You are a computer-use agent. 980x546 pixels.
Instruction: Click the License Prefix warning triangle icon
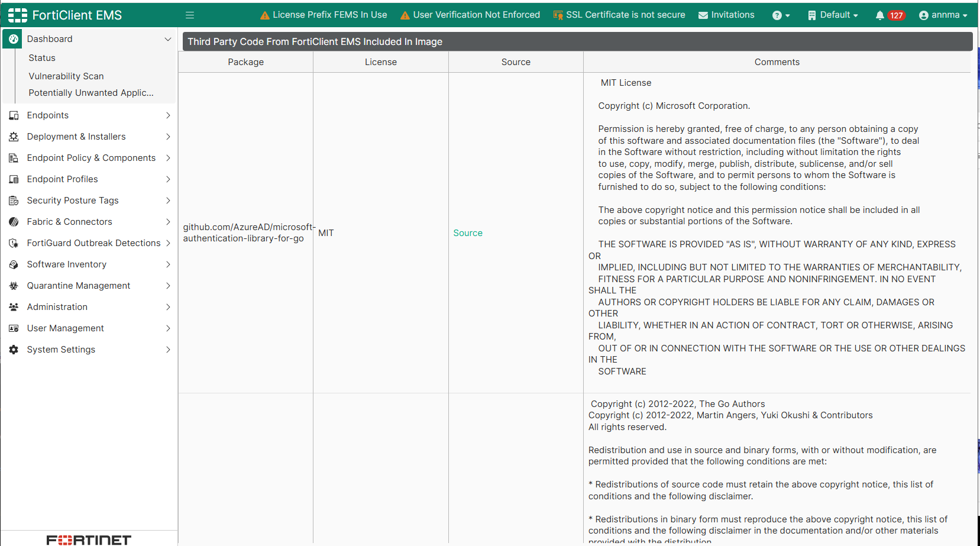[265, 15]
